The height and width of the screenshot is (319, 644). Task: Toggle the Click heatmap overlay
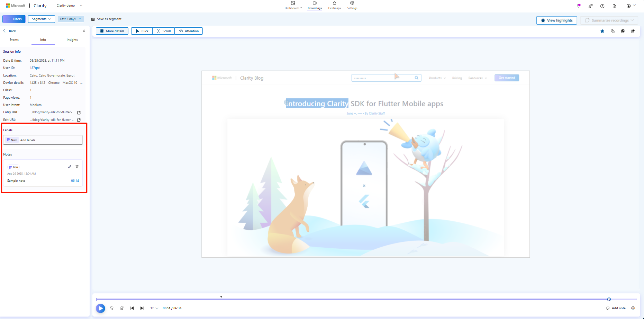coord(142,31)
